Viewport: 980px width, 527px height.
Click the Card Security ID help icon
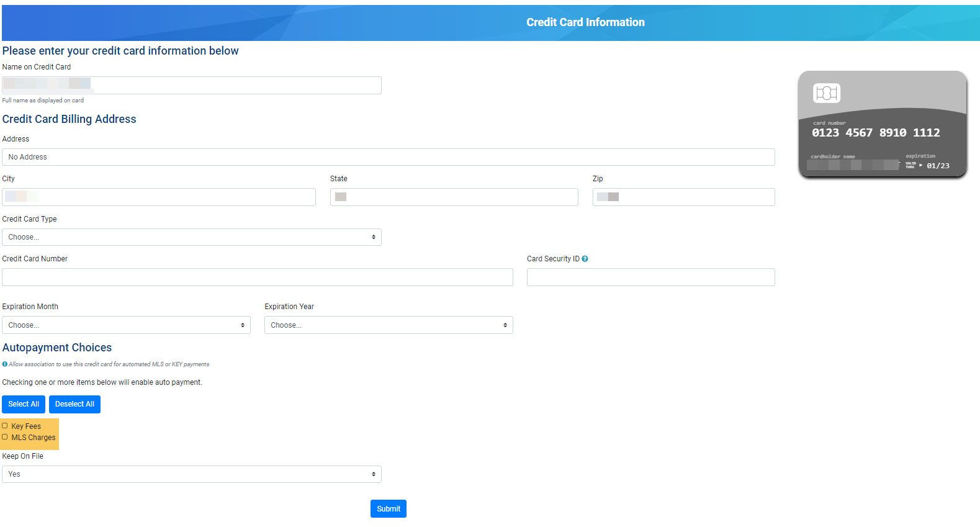585,259
